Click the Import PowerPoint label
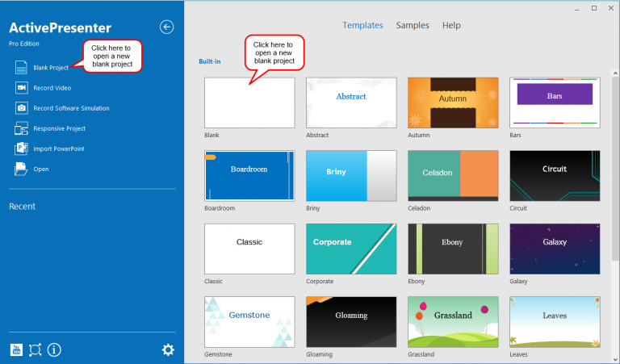The width and height of the screenshot is (620, 364). click(59, 149)
